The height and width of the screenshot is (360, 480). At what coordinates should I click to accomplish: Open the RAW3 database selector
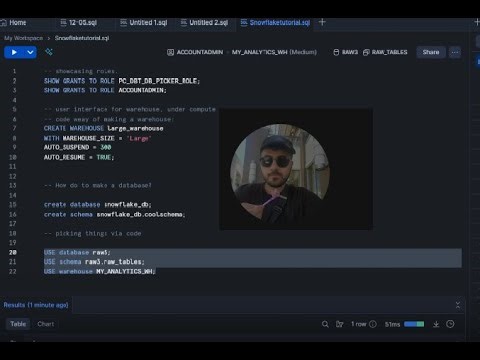346,52
